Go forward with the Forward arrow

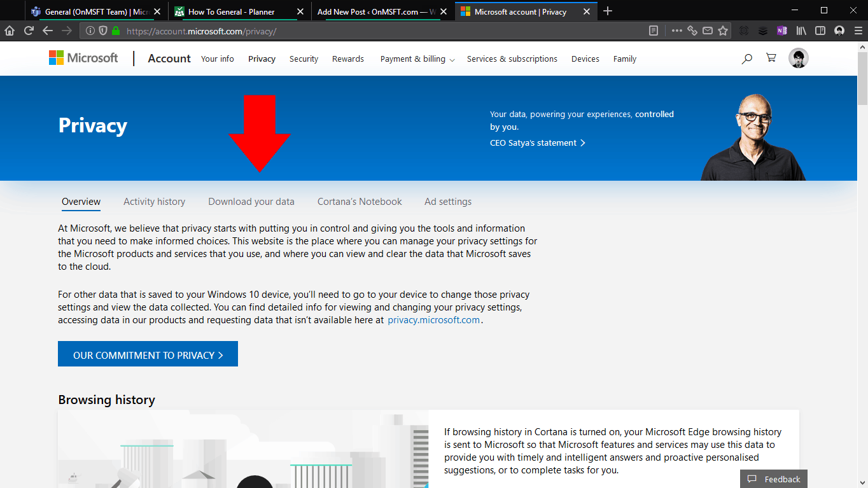coord(67,31)
